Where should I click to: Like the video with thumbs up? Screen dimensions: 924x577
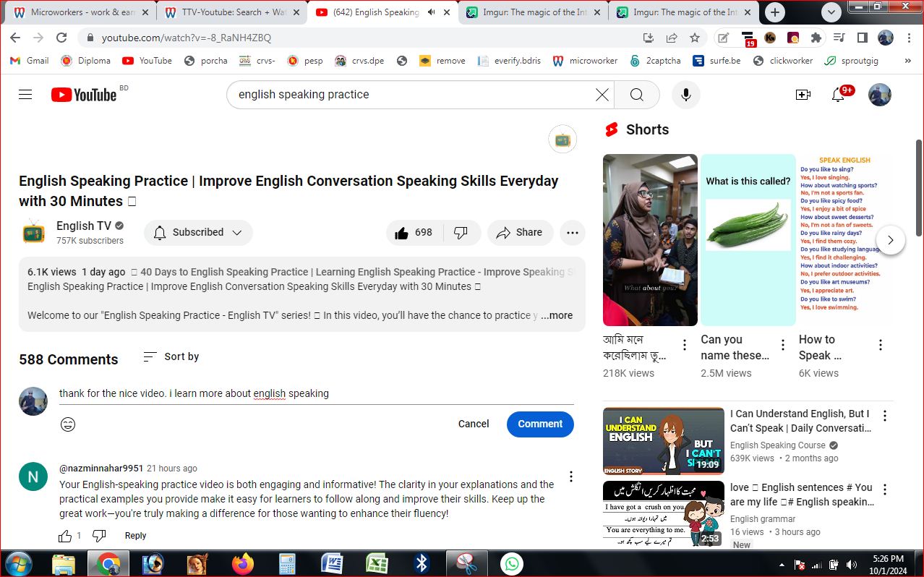click(414, 233)
